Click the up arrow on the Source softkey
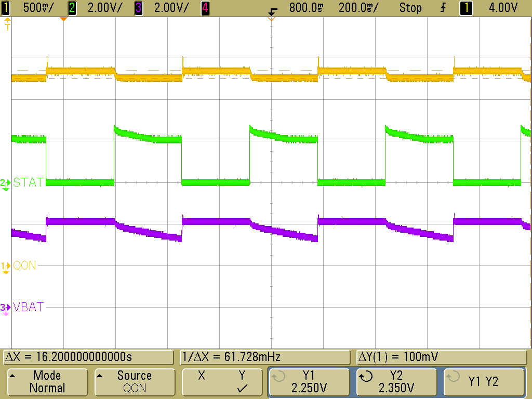Viewport: 532px width, 399px height. (99, 376)
